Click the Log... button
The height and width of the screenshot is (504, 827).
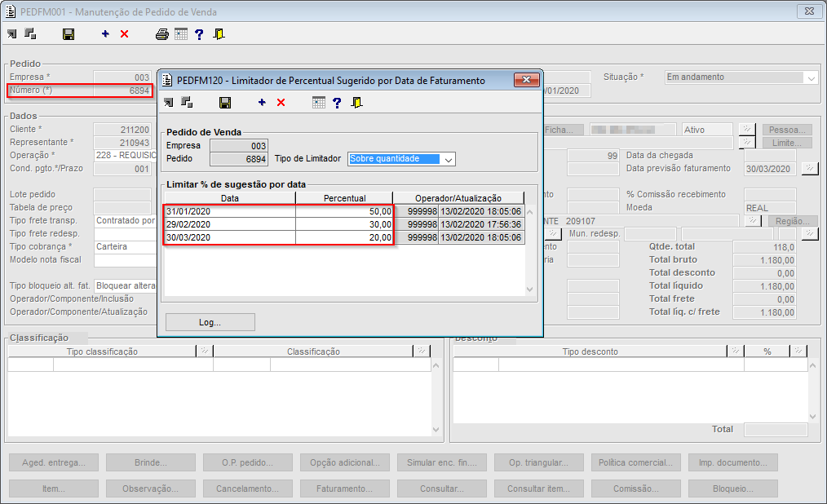pyautogui.click(x=210, y=322)
